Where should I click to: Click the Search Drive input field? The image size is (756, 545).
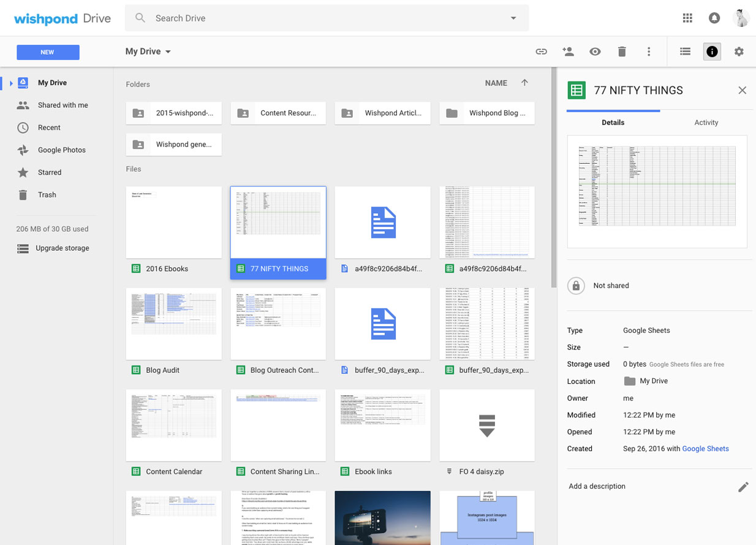[327, 18]
